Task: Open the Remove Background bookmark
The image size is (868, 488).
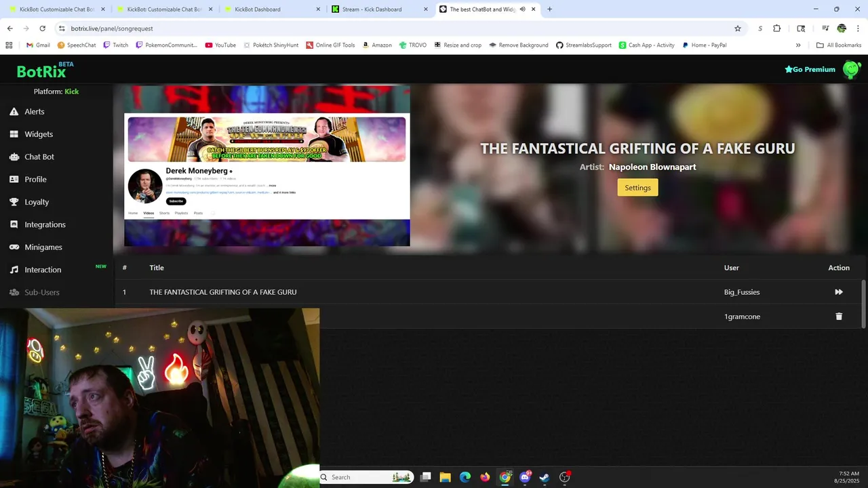Action: [519, 45]
